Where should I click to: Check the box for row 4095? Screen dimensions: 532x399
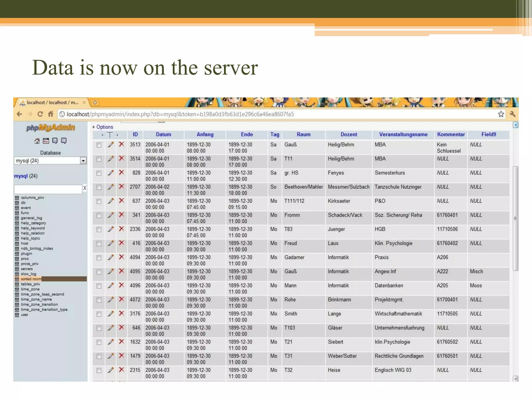(x=99, y=272)
